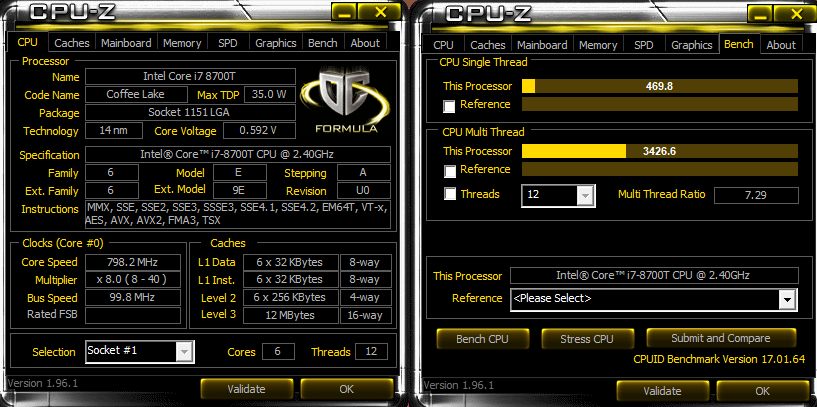Start benchmark with Bench CPU button
This screenshot has height=407, width=817.
pyautogui.click(x=482, y=339)
